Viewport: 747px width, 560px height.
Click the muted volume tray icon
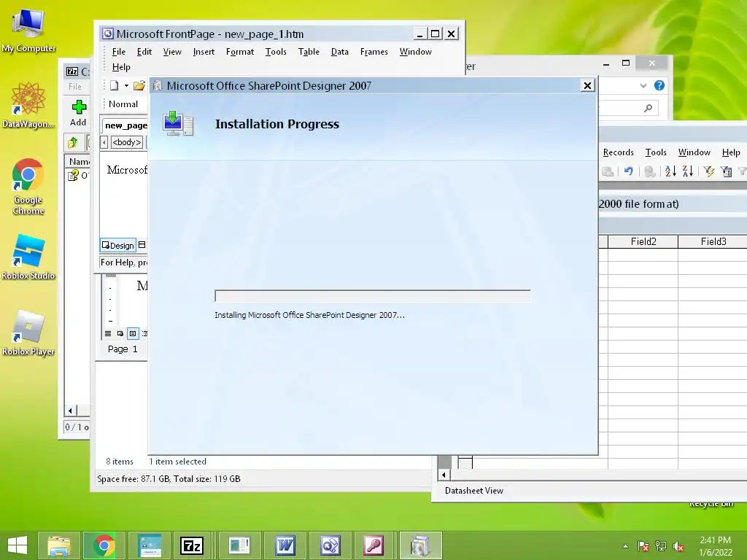pos(678,546)
